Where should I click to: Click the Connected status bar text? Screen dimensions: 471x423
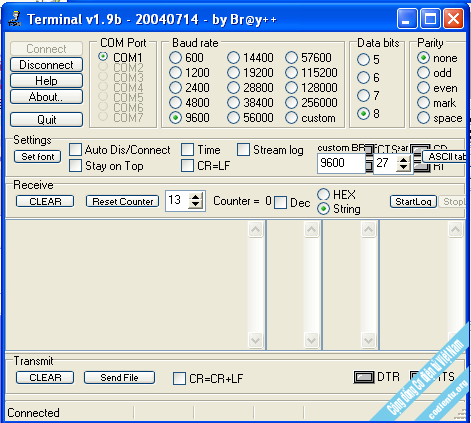coord(33,413)
